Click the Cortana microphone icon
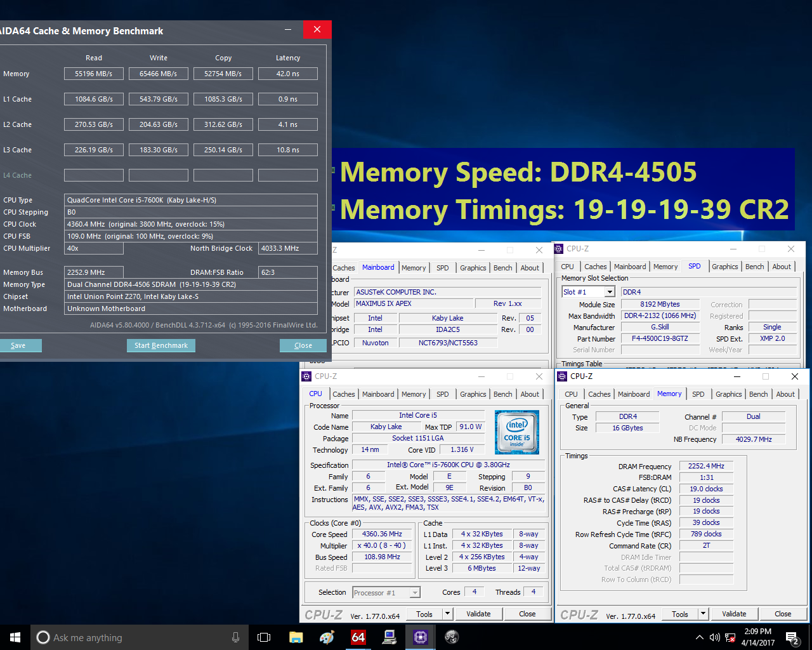 [x=236, y=637]
